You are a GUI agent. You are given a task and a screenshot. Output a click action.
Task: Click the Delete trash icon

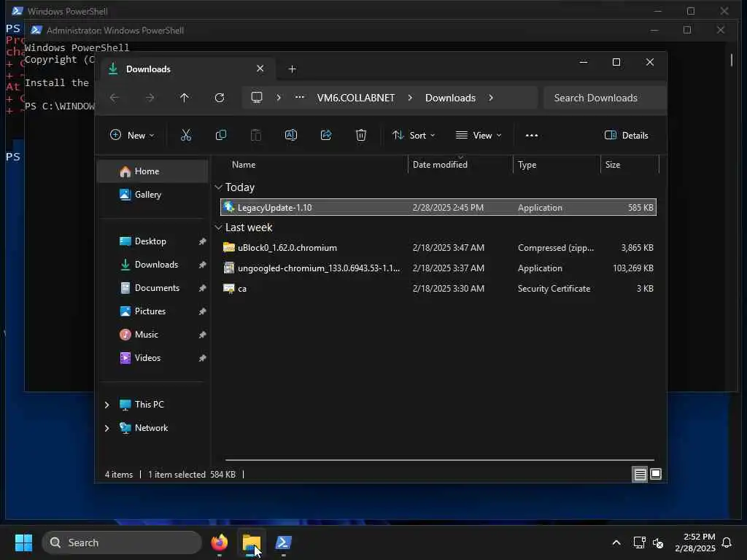tap(361, 135)
